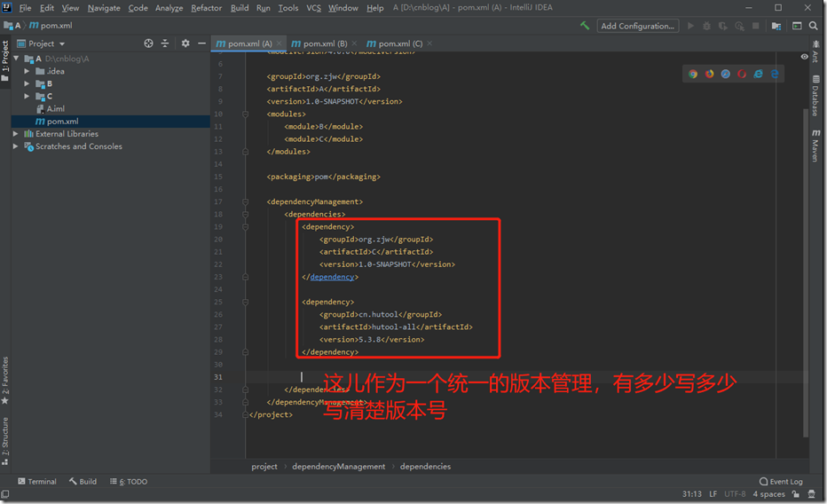Click the Debug bug icon
Screen dimensions: 827x504
click(x=706, y=26)
